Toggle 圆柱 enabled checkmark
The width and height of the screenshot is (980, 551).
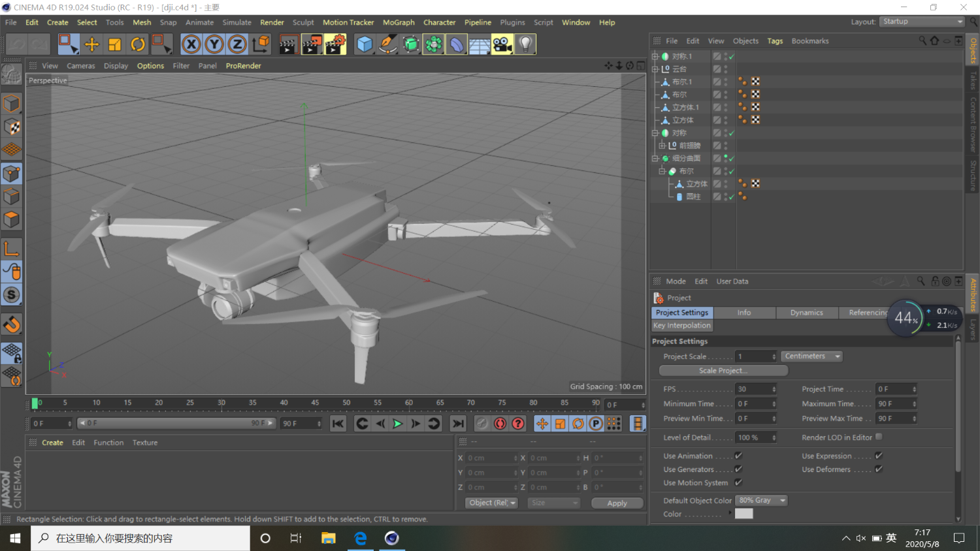(x=732, y=197)
